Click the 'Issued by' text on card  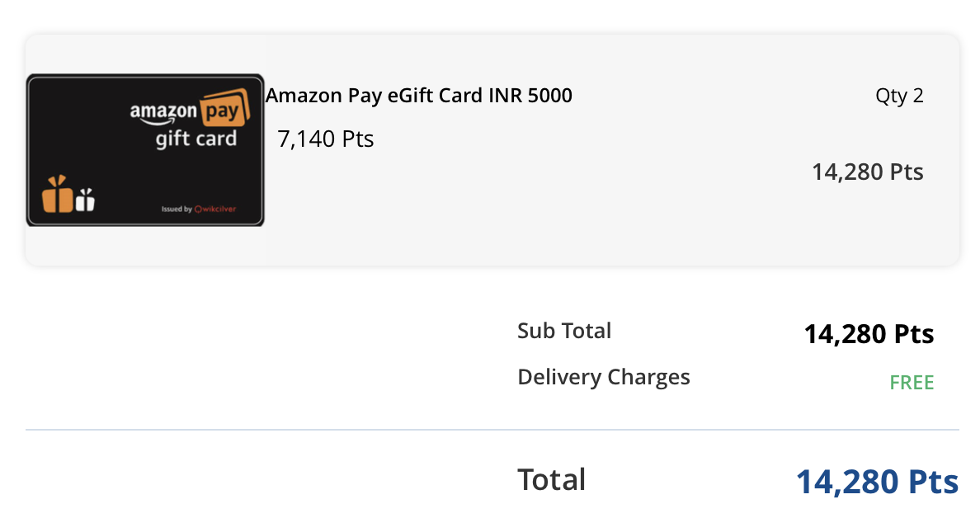click(177, 210)
